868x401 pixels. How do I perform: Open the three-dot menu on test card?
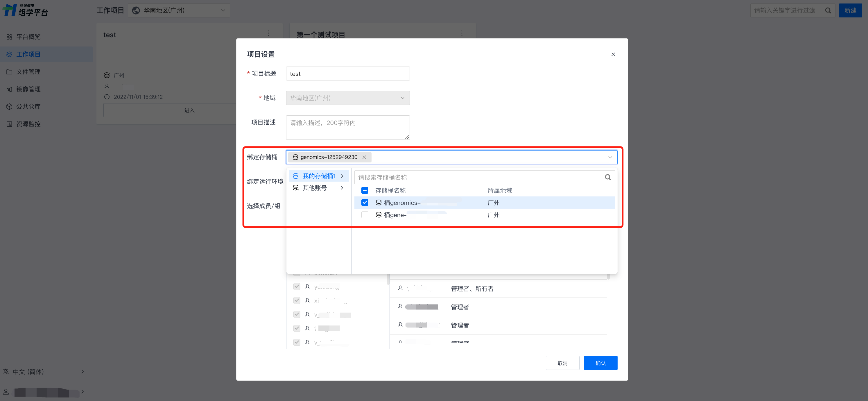268,33
